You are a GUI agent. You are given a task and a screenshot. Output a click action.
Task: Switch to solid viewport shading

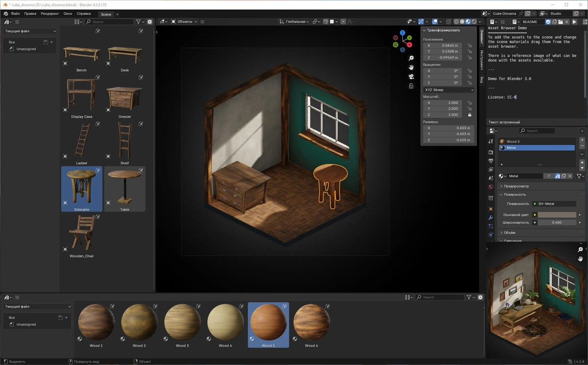point(462,22)
